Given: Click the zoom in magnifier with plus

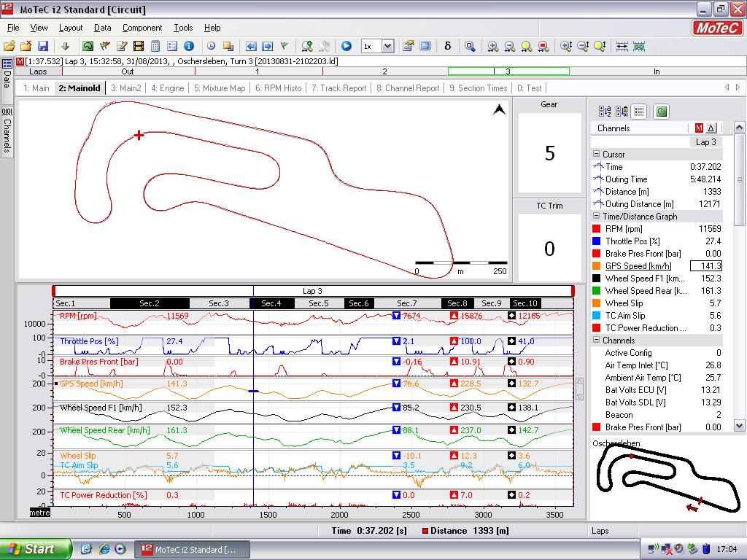Looking at the screenshot, I should pyautogui.click(x=493, y=46).
